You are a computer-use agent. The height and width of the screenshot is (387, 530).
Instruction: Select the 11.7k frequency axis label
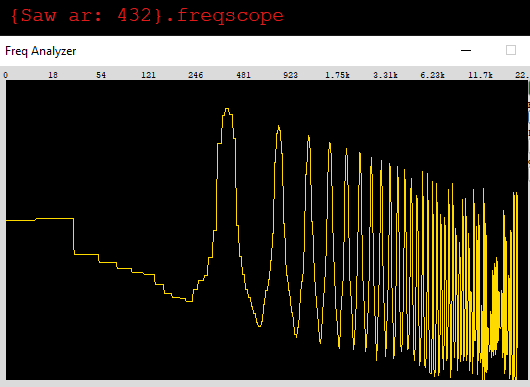click(480, 75)
